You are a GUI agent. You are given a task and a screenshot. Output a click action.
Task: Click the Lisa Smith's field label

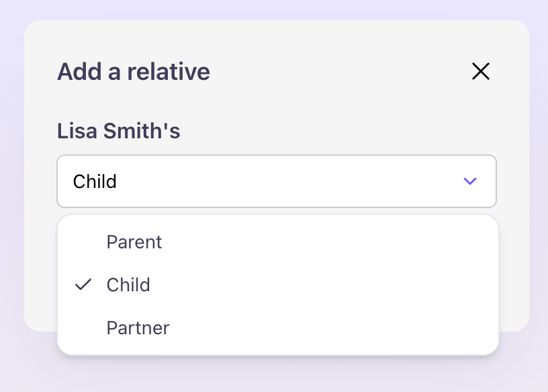tap(118, 131)
